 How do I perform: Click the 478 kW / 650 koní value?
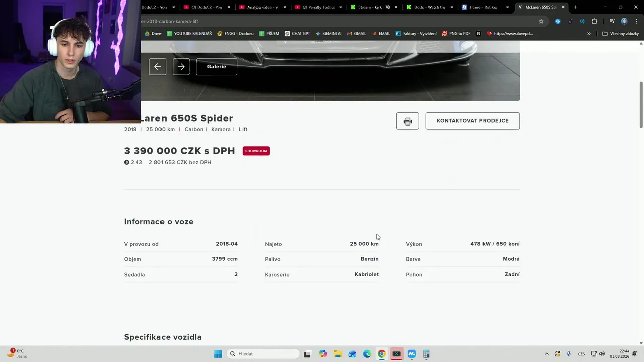click(x=495, y=244)
